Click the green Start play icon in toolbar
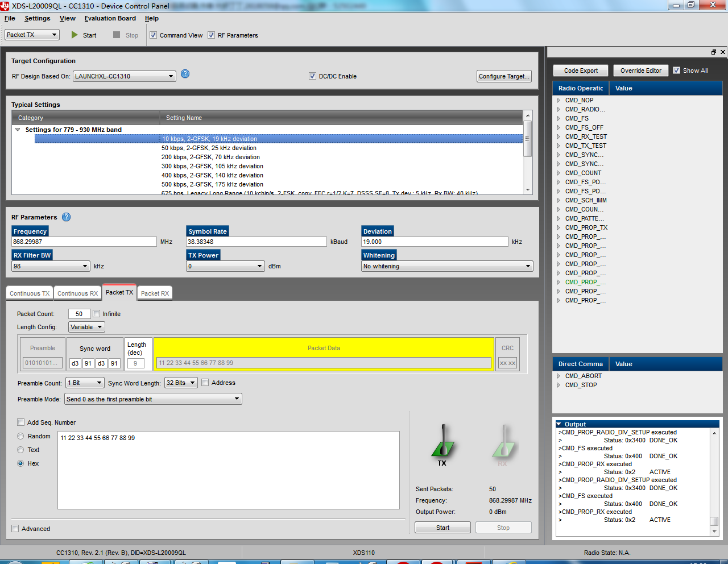Image resolution: width=728 pixels, height=564 pixels. (75, 35)
